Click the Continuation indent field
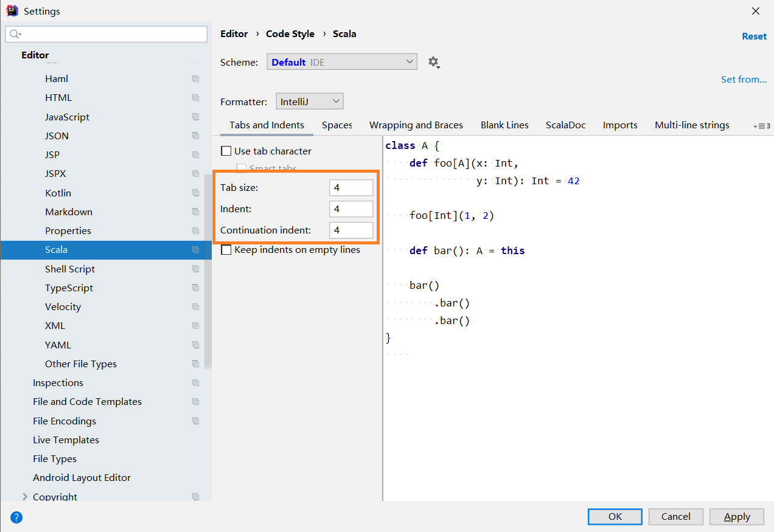Image resolution: width=774 pixels, height=532 pixels. point(351,230)
